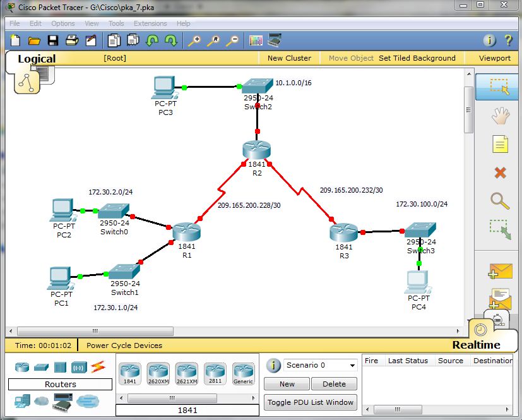Click the Undo green arrow icon
Image resolution: width=522 pixels, height=420 pixels.
(152, 40)
